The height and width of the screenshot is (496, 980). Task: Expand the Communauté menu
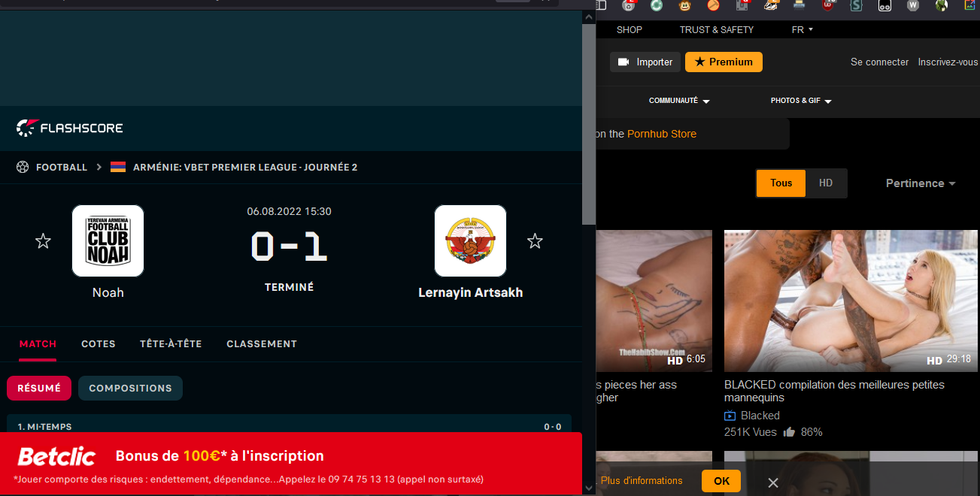(x=679, y=101)
